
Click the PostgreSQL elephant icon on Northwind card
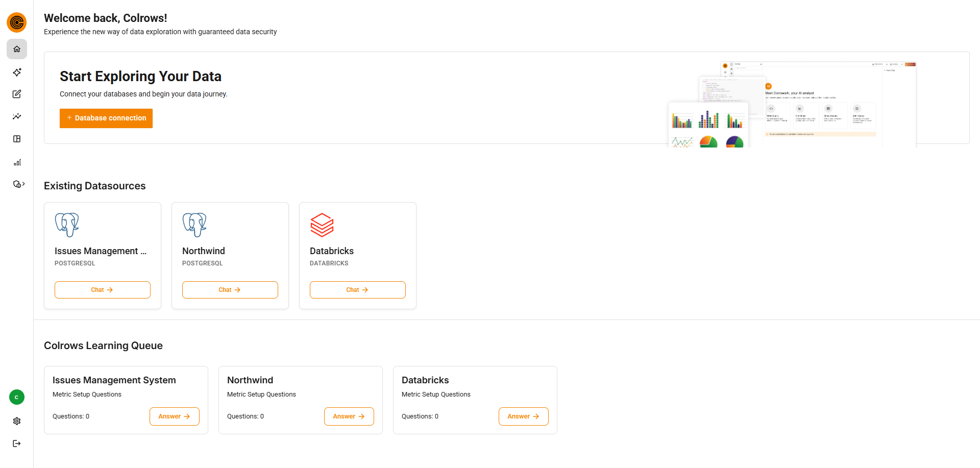tap(194, 225)
